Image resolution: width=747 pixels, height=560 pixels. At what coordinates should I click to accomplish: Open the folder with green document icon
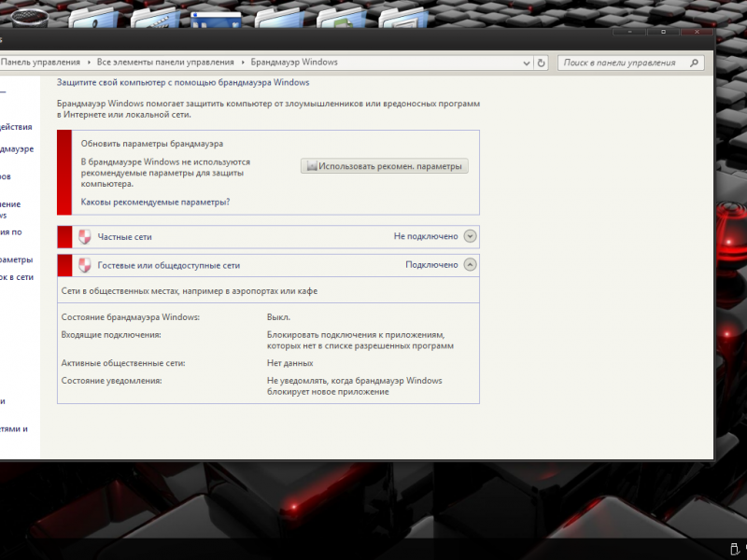341,18
